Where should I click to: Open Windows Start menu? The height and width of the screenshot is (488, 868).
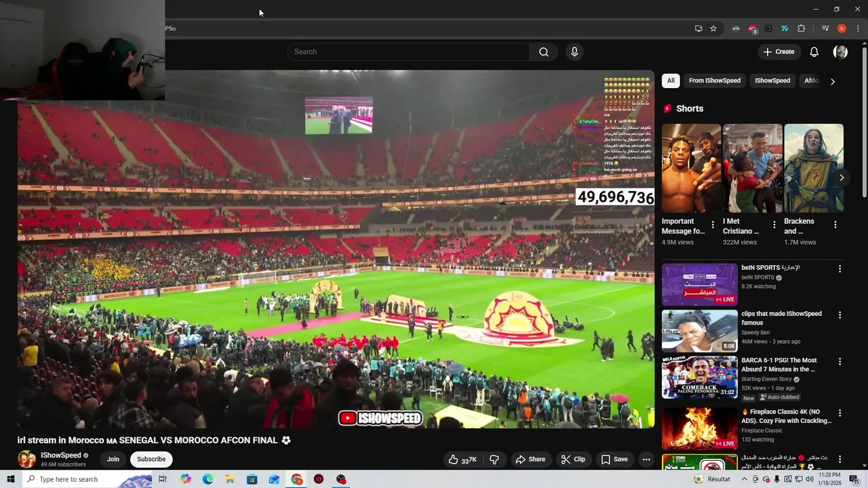[x=10, y=479]
